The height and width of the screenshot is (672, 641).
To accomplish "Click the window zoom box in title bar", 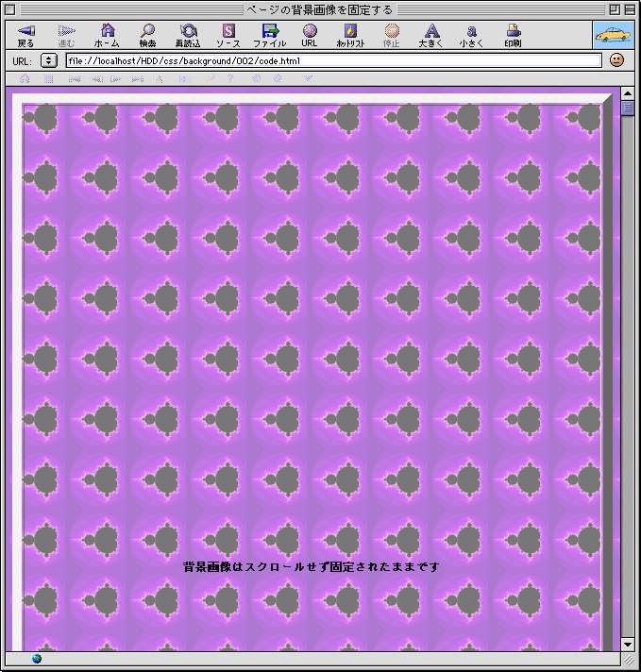I will (614, 8).
